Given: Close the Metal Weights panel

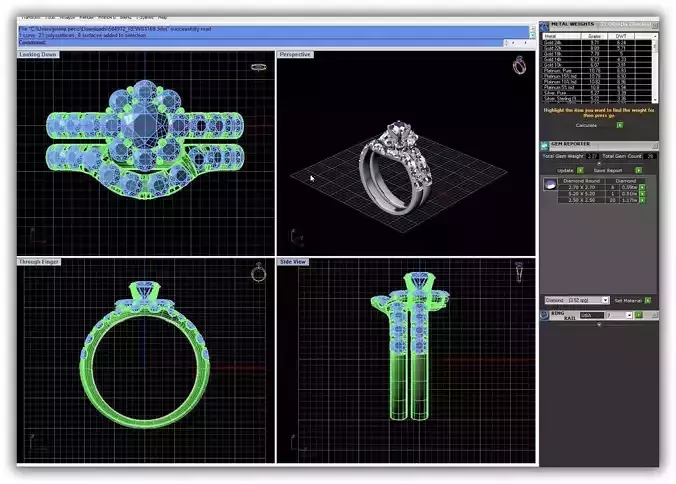Looking at the screenshot, I should click(654, 25).
